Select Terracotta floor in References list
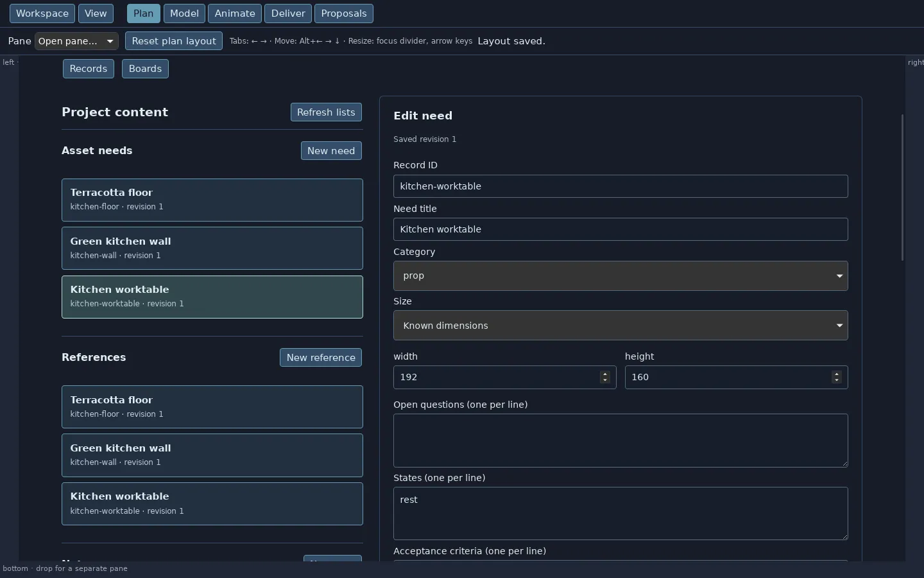The image size is (924, 578). [x=212, y=407]
